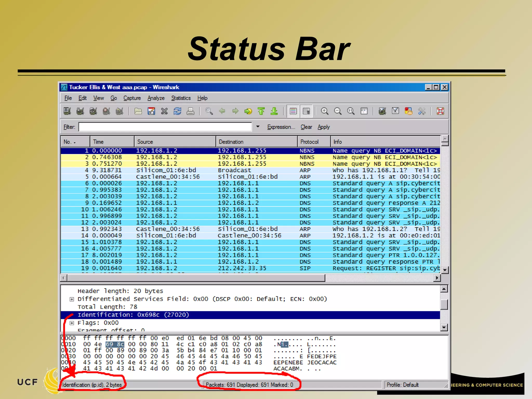This screenshot has height=399, width=532.
Task: Edit capture filters icon
Action: (382, 111)
